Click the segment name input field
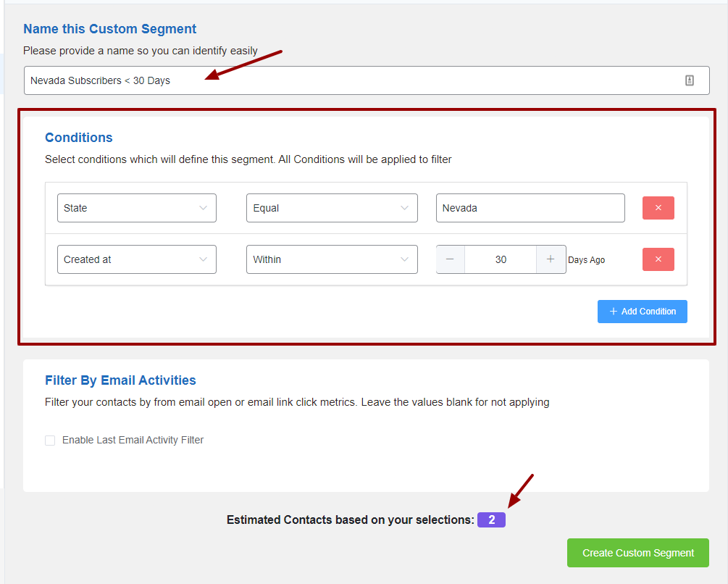The image size is (728, 584). (x=348, y=80)
